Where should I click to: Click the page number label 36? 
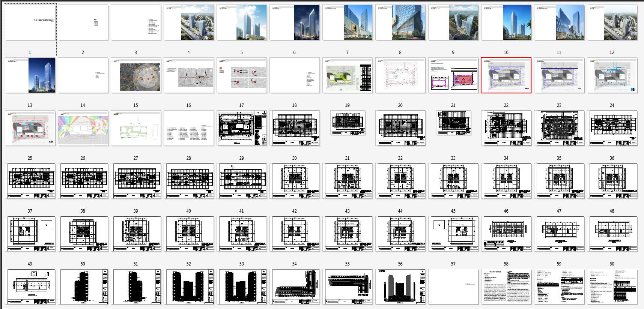point(612,158)
